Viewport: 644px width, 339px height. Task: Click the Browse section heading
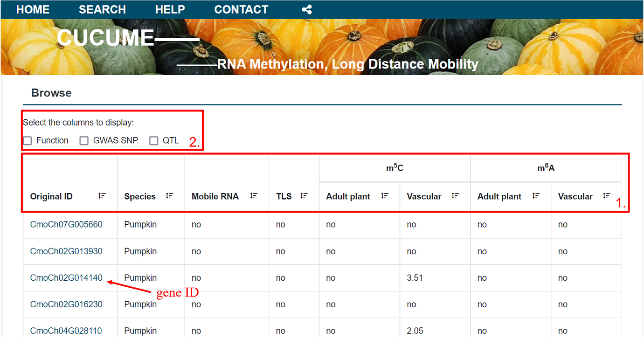(51, 93)
